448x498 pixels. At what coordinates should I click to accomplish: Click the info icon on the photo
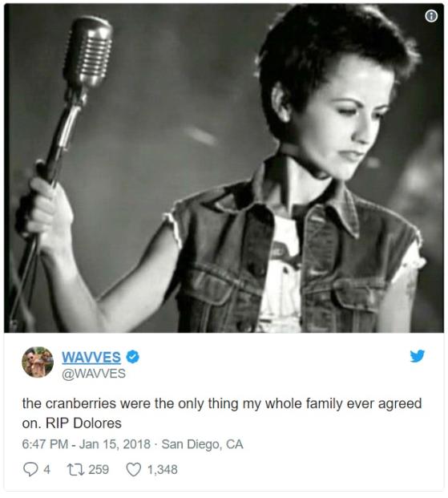[431, 15]
